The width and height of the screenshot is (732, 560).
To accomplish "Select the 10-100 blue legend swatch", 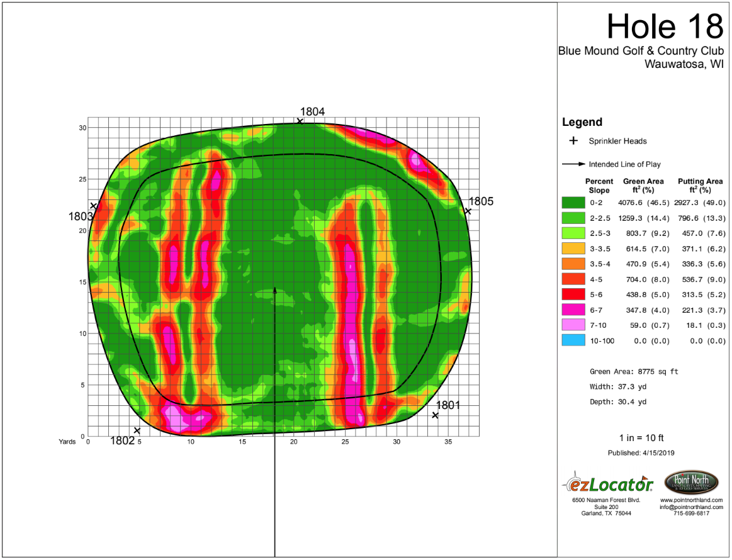I will pyautogui.click(x=573, y=340).
